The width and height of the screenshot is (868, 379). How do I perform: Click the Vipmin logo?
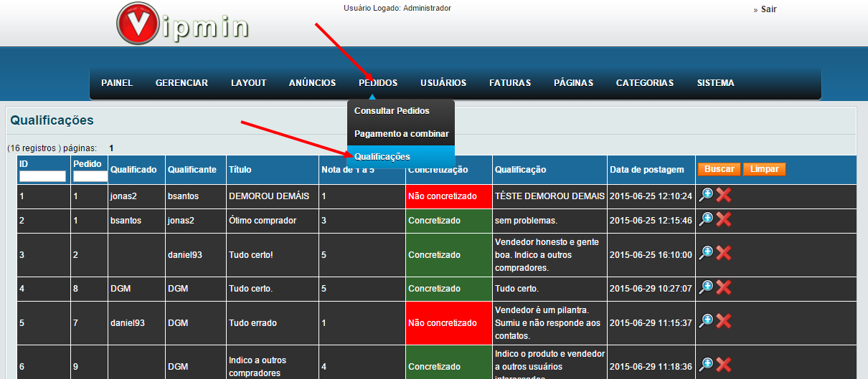pyautogui.click(x=182, y=23)
